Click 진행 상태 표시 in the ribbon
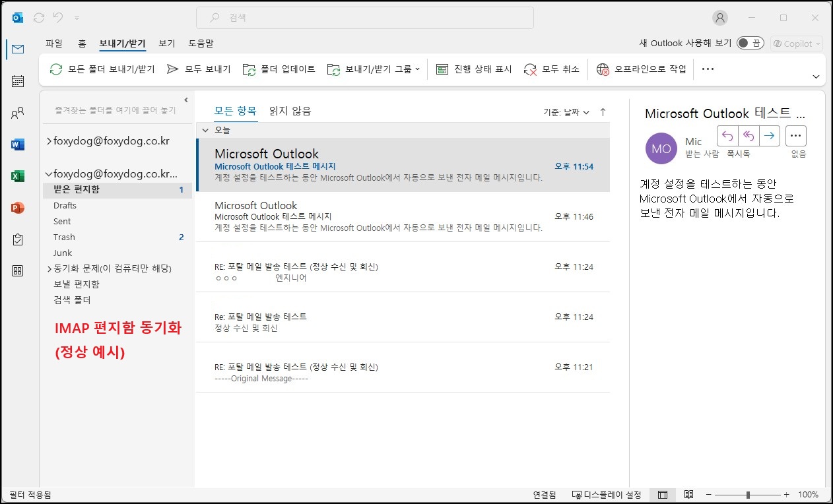Viewport: 833px width, 504px height. coord(474,69)
